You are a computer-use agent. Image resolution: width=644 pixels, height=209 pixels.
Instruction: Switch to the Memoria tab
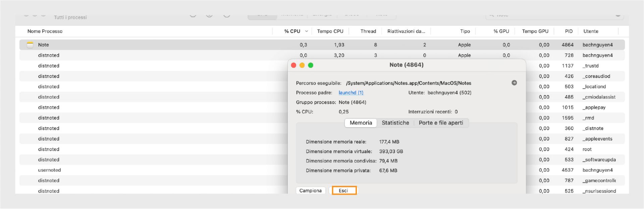tap(361, 123)
